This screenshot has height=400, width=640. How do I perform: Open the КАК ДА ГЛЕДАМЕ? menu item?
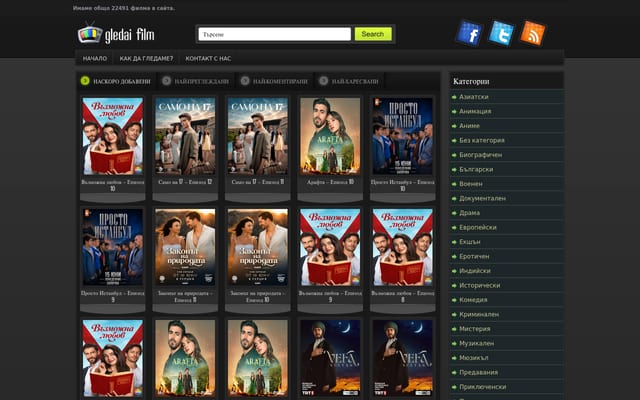(x=146, y=58)
